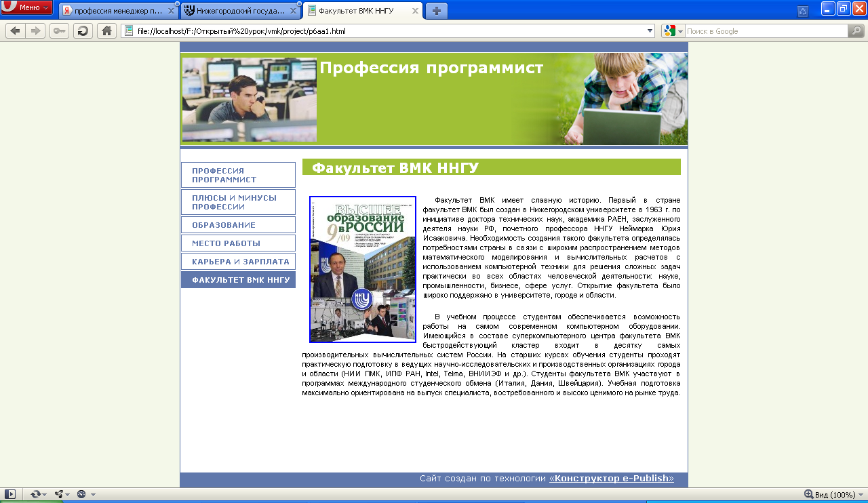Image resolution: width=868 pixels, height=503 pixels.
Task: Expand the address bar history dropdown
Action: [650, 31]
